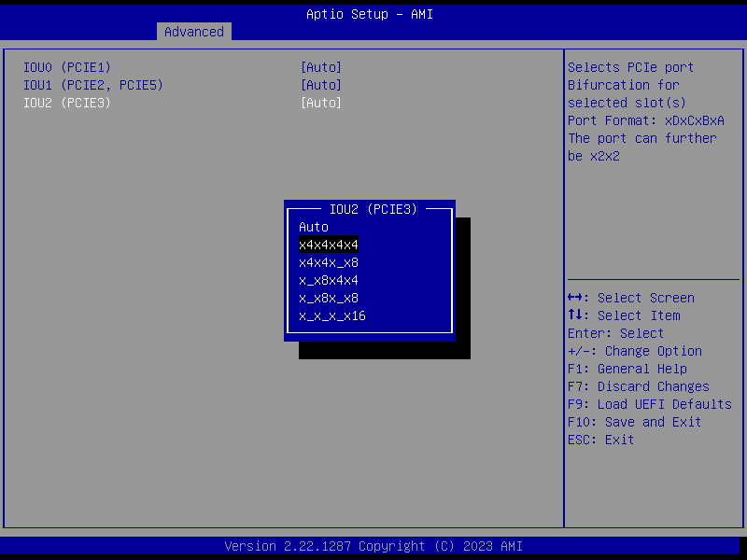Choose Auto in the IOU2 popup
The width and height of the screenshot is (747, 560).
[x=314, y=227]
